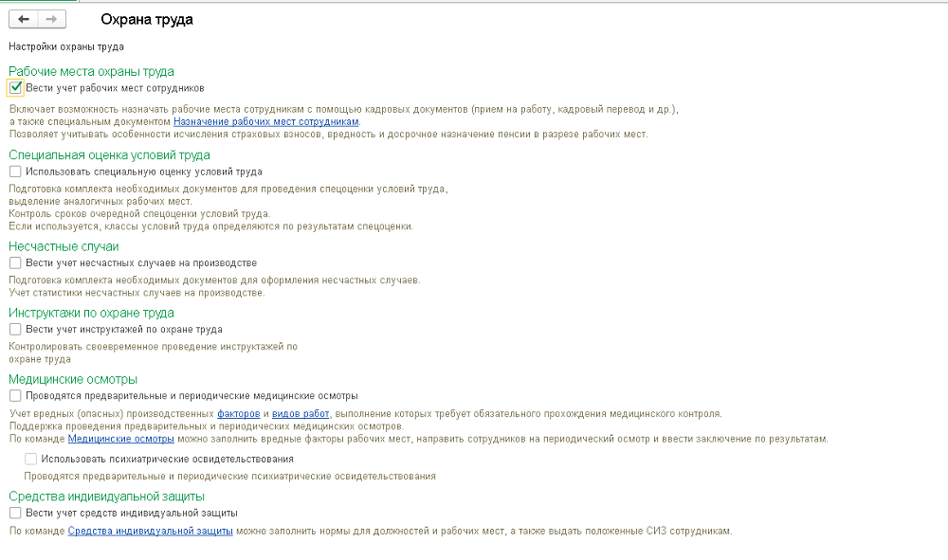948x560 pixels.
Task: Open 'Назначение рабочих мест сотрудникам' link
Action: [x=266, y=122]
